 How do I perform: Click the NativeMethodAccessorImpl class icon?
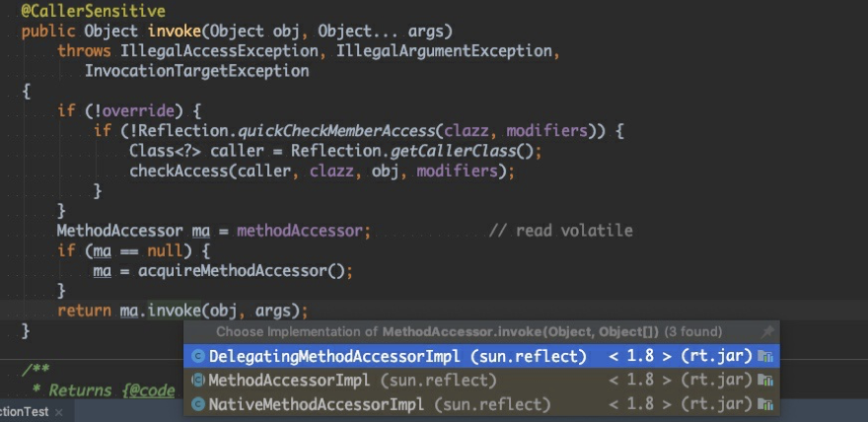(x=197, y=404)
